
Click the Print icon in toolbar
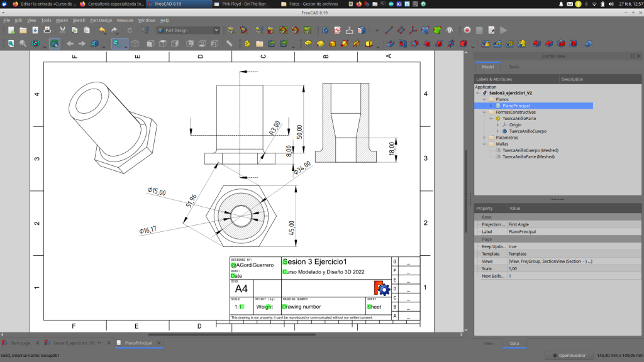[47, 30]
